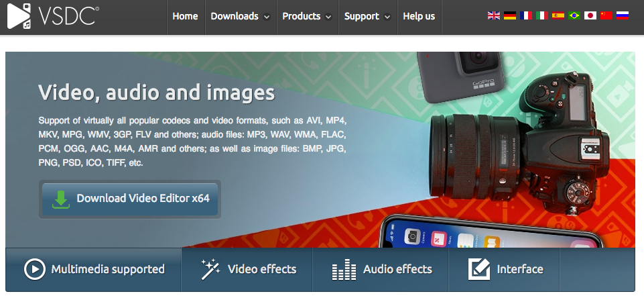Switch site language to Spanish flag
The height and width of the screenshot is (300, 644).
point(558,15)
